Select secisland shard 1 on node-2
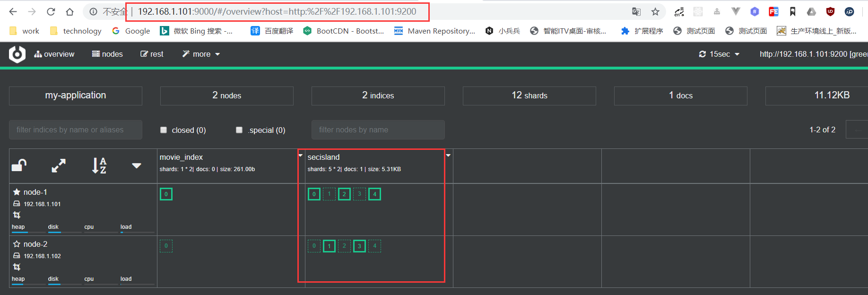 click(329, 246)
